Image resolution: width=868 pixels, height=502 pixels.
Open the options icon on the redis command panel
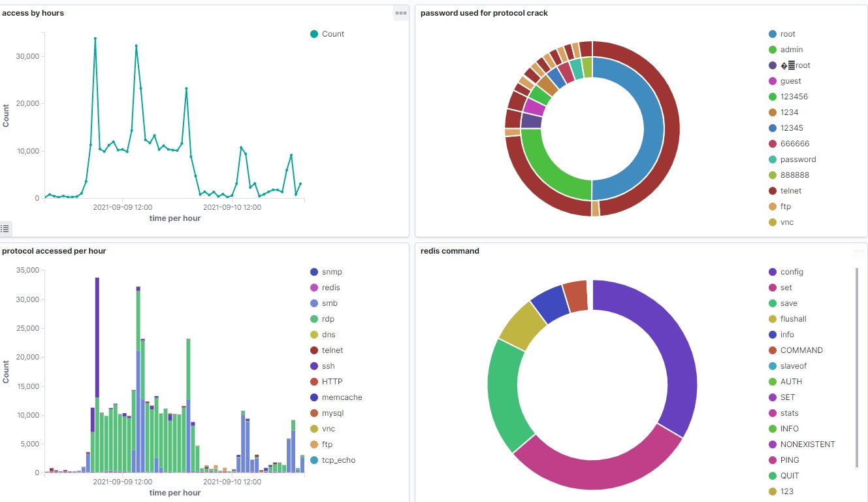[860, 251]
